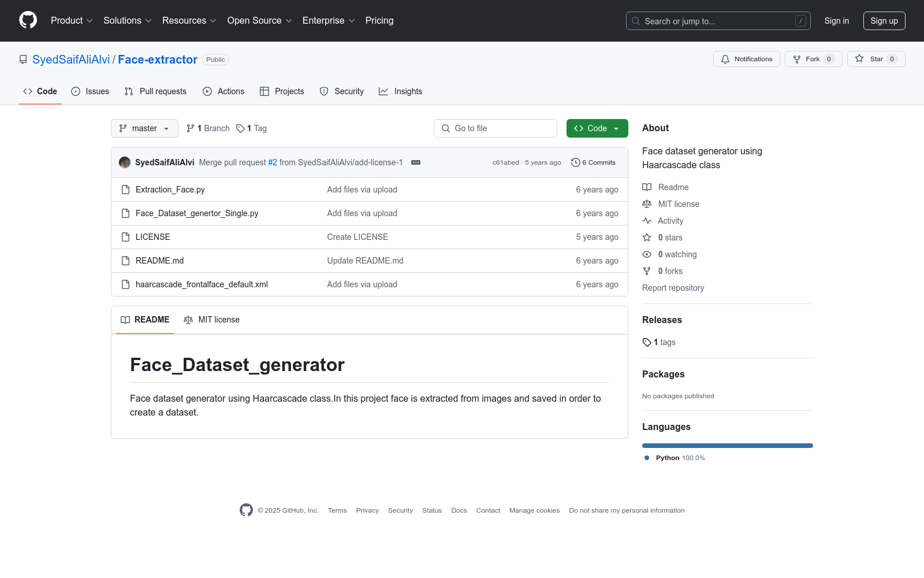Open the Enterprise dropdown
Viewport: 924px width, 578px height.
click(x=329, y=21)
